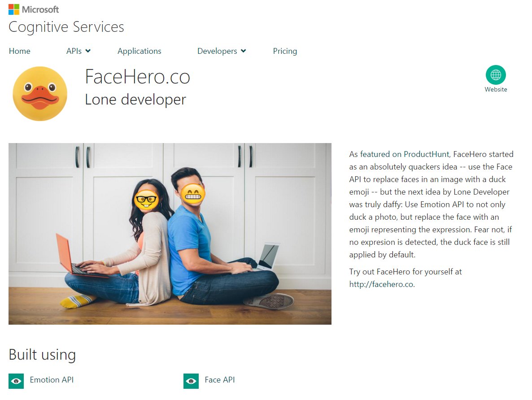The height and width of the screenshot is (400, 532).
Task: Open the http://facehero.co link
Action: 382,284
